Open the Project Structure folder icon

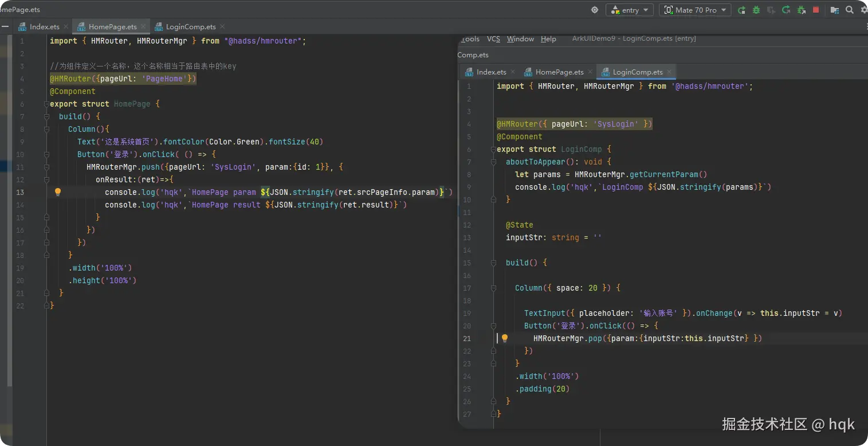click(834, 10)
